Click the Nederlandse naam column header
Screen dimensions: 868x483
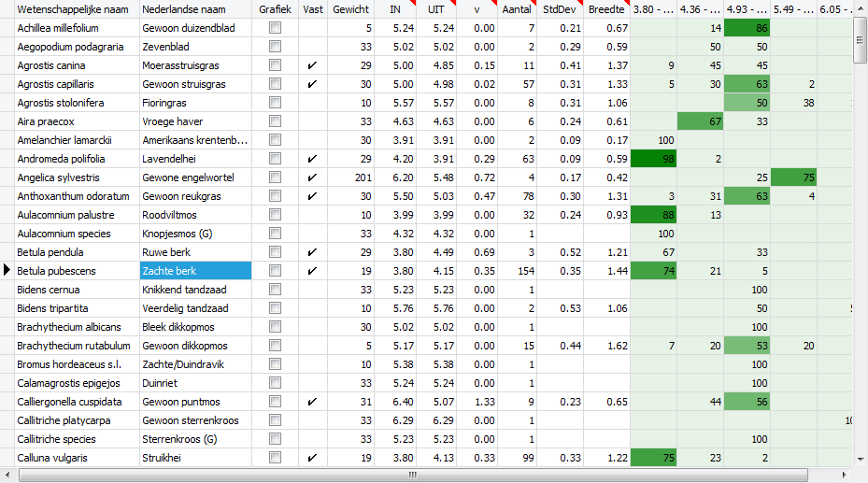pyautogui.click(x=196, y=8)
